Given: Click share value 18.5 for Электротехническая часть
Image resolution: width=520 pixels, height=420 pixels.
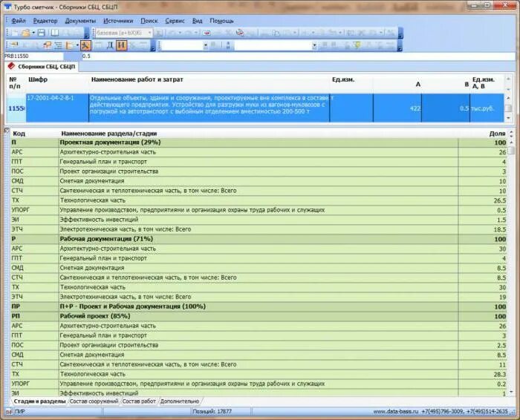Looking at the screenshot, I should [x=500, y=229].
